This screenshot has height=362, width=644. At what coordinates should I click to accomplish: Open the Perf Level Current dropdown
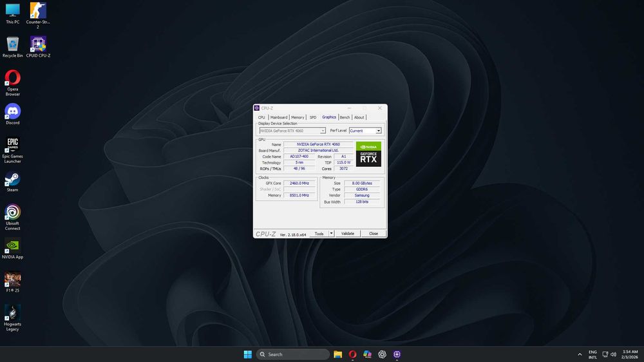(x=365, y=131)
